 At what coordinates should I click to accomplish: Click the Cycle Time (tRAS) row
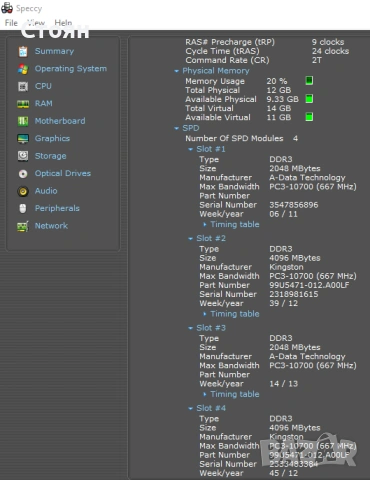point(267,51)
